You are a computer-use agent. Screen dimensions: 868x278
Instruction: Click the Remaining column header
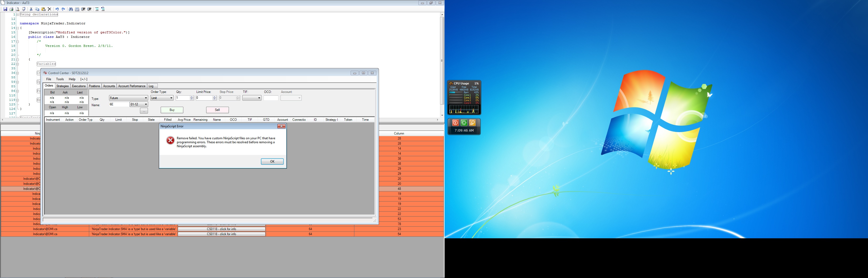click(x=201, y=120)
